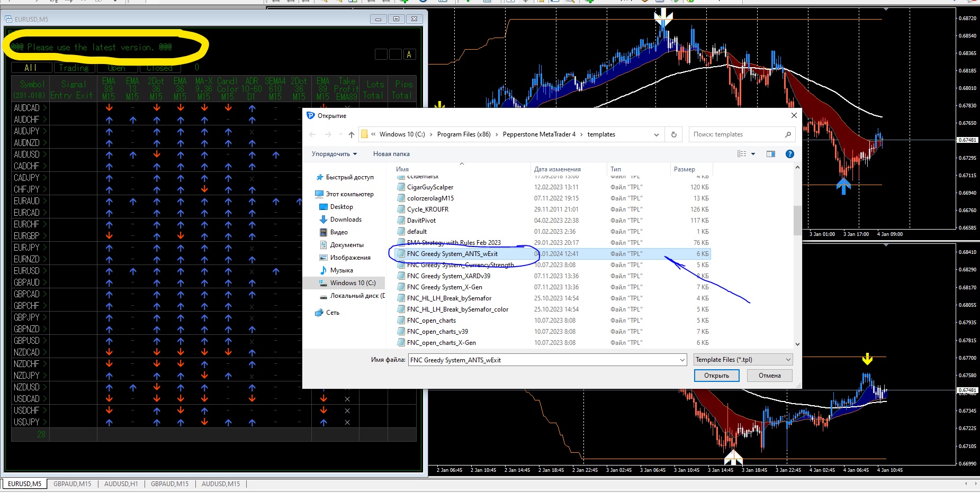The width and height of the screenshot is (980, 493).
Task: Open Windows 10 (C:) drive in sidebar
Action: point(353,283)
